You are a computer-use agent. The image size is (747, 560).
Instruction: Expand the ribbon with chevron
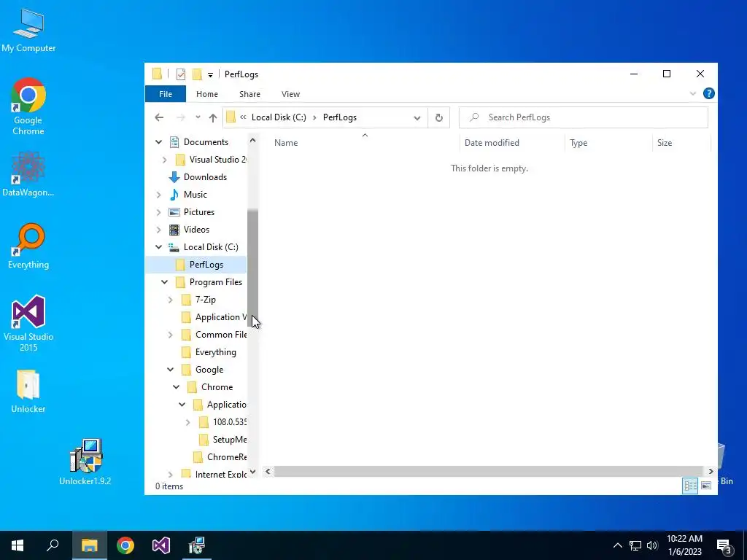[x=693, y=93]
